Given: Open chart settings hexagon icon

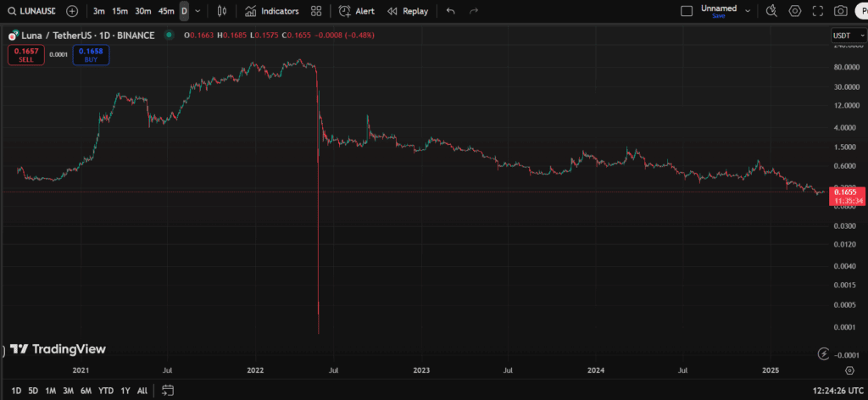Looking at the screenshot, I should point(795,11).
